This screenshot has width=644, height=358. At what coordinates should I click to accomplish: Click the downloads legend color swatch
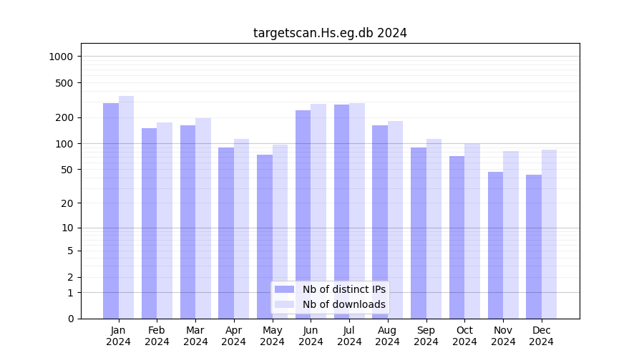pos(284,304)
